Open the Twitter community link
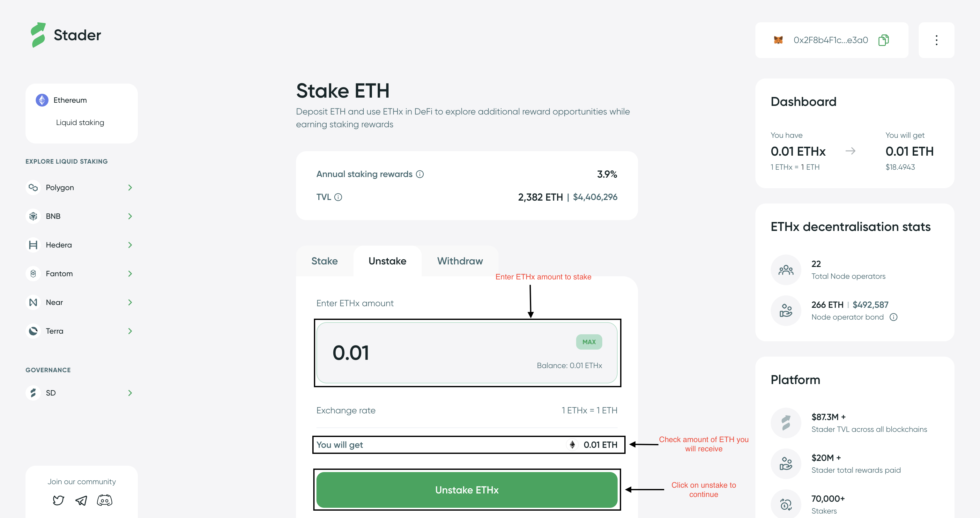The height and width of the screenshot is (518, 980). 58,500
